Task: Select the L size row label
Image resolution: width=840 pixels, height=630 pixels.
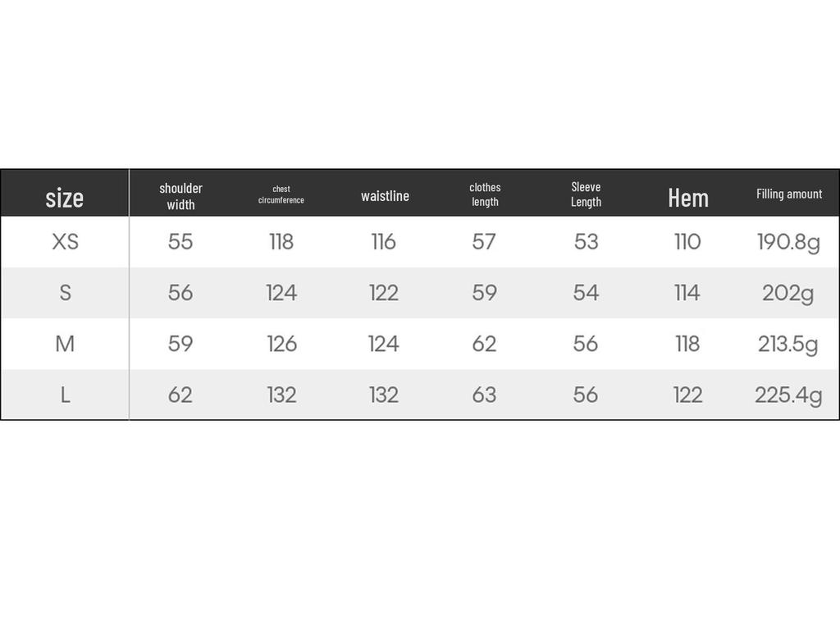Action: (65, 395)
